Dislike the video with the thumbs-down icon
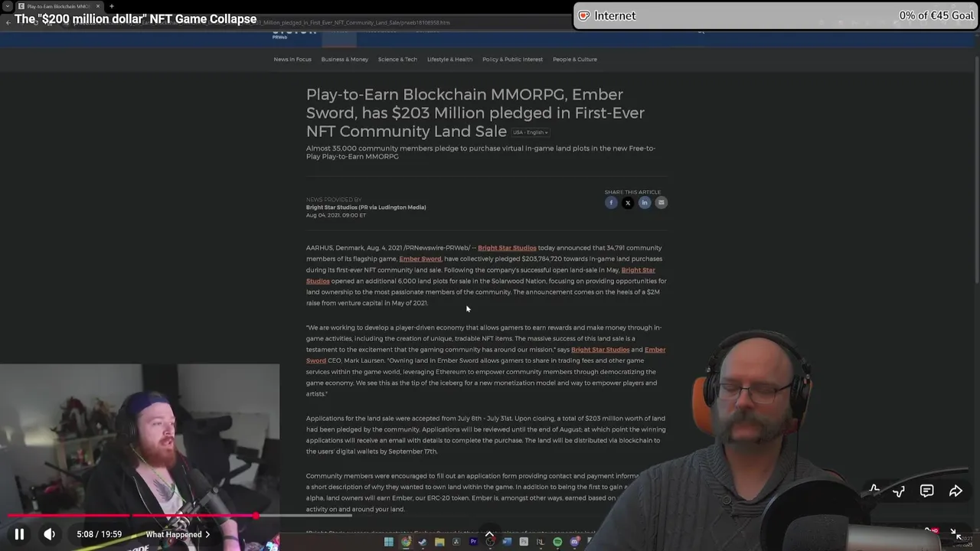The width and height of the screenshot is (980, 551). point(899,491)
